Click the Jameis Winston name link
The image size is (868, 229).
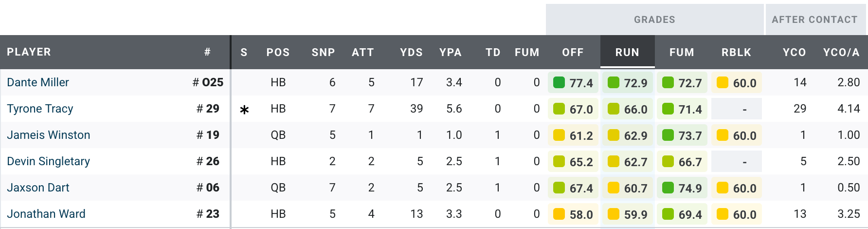point(49,135)
